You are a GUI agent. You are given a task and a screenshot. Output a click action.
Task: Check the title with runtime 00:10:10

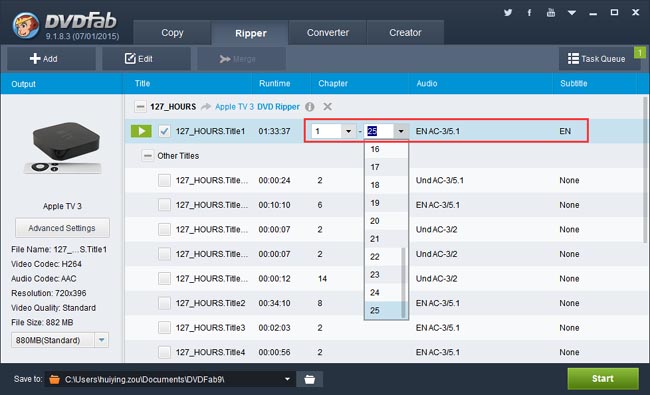(164, 205)
